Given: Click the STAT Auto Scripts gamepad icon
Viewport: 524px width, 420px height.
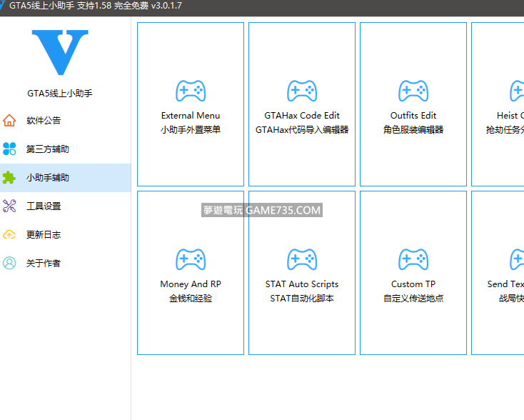Looking at the screenshot, I should tap(302, 259).
